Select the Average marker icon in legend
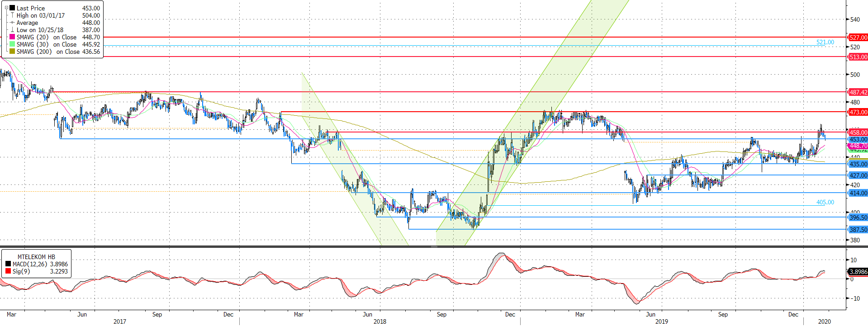868x326 pixels. coord(12,23)
